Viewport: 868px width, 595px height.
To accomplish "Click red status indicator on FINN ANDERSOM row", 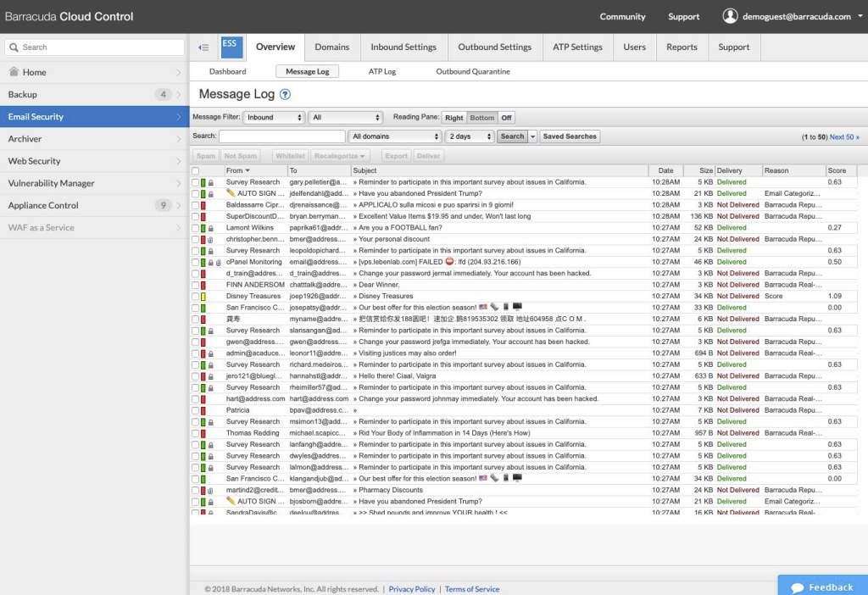I will [203, 285].
